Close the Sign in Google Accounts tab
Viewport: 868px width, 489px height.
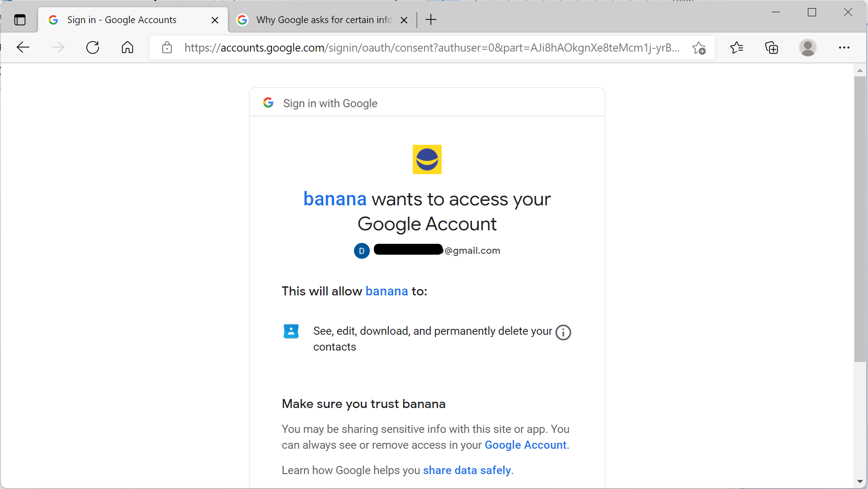215,20
